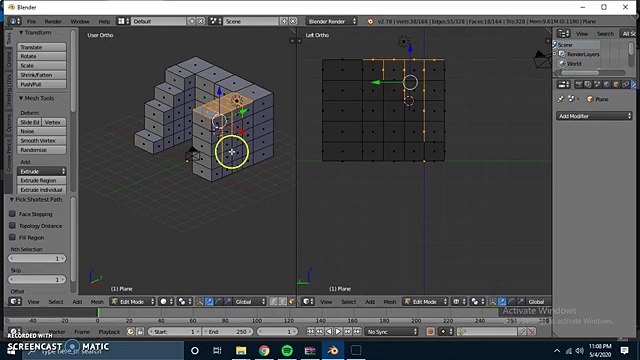Screen dimensions: 640x360
Task: Click the screen layout browse icon
Action: point(123,21)
